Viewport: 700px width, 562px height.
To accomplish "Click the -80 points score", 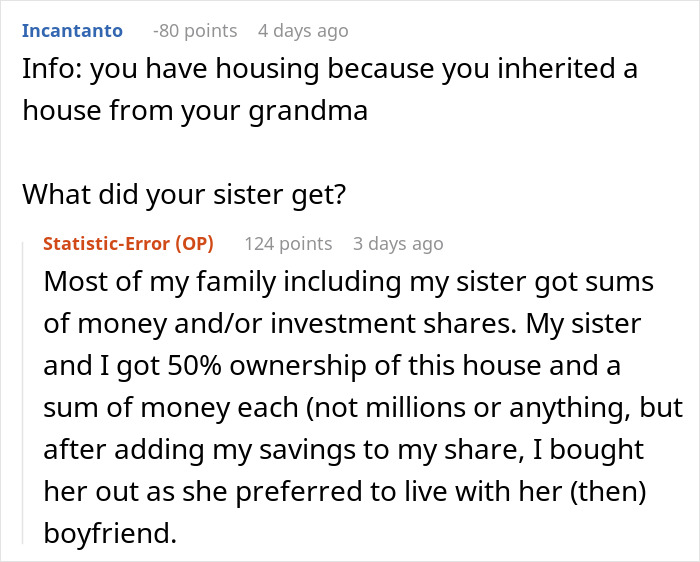I will coord(195,31).
